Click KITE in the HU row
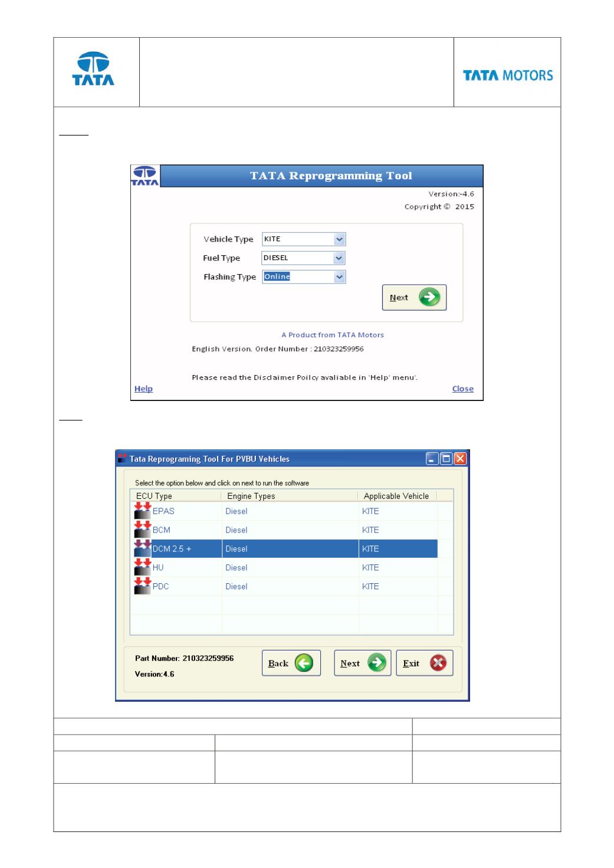614x868 pixels. point(370,568)
